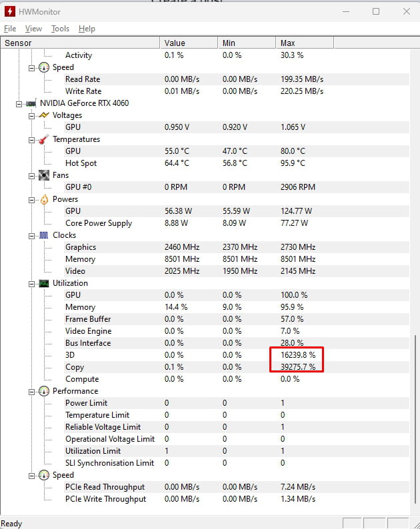Image resolution: width=420 pixels, height=529 pixels.
Task: Open the File menu
Action: click(x=10, y=29)
